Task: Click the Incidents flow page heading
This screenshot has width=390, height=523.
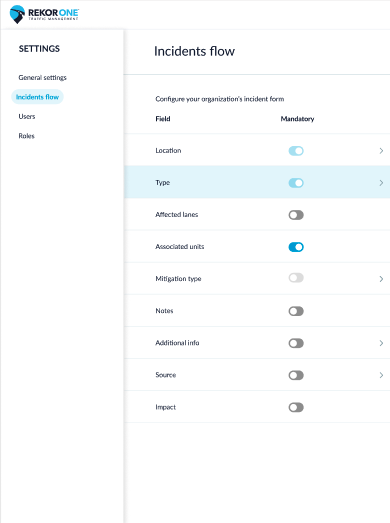Action: pyautogui.click(x=194, y=51)
